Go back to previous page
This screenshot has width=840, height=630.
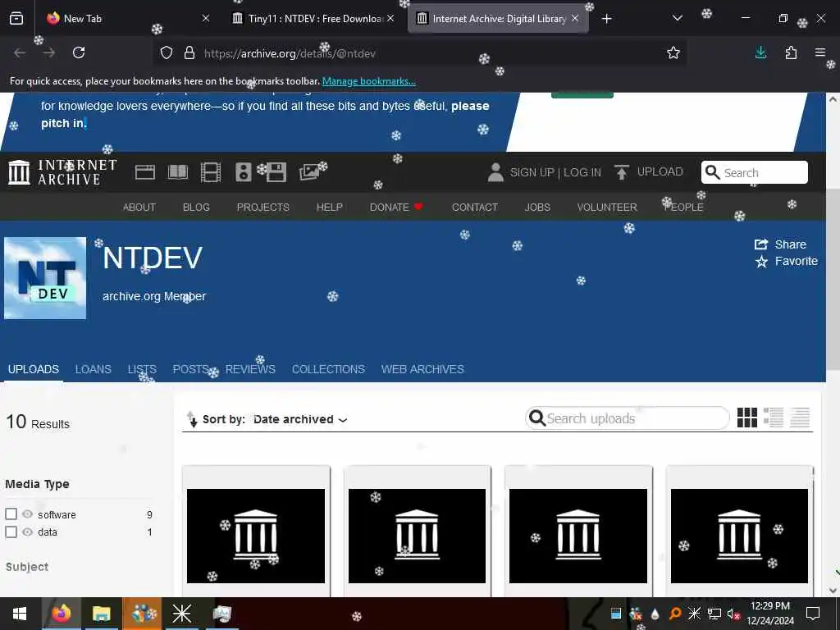pos(20,52)
